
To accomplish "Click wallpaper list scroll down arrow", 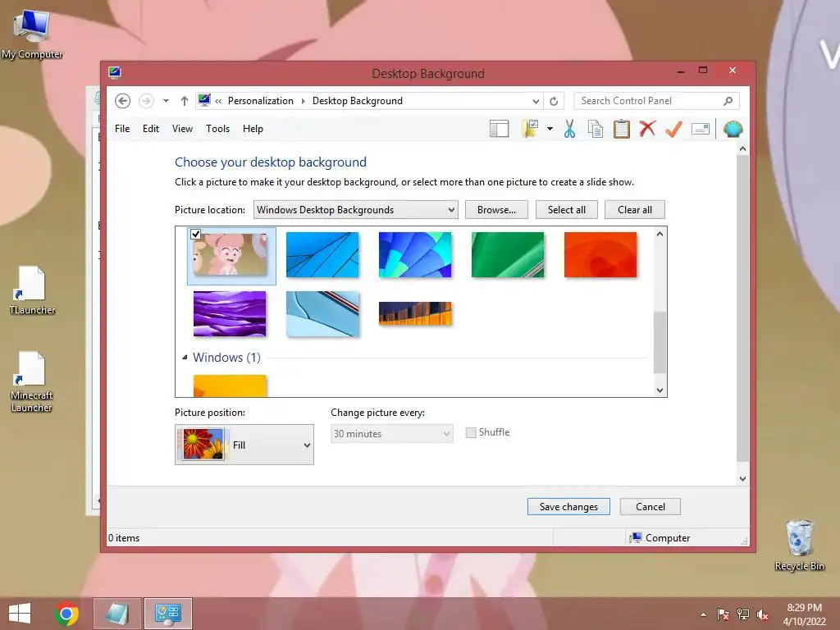I will (x=660, y=390).
